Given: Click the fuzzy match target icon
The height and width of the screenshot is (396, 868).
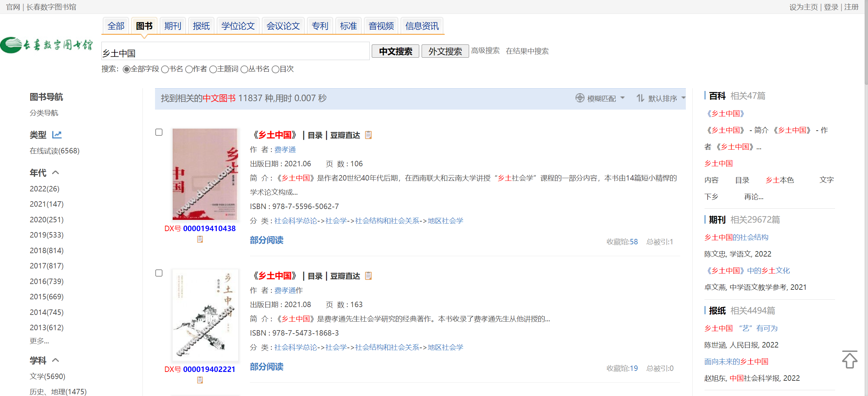Looking at the screenshot, I should (x=580, y=98).
